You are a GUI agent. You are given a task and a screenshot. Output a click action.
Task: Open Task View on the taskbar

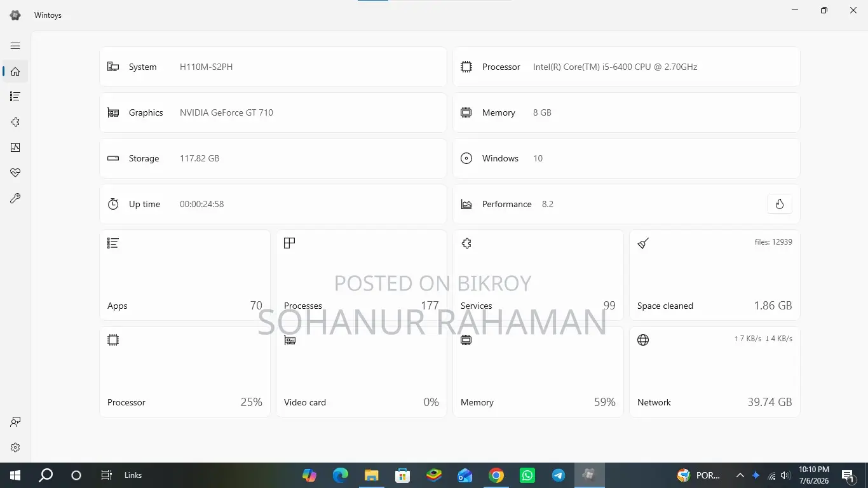pos(107,475)
